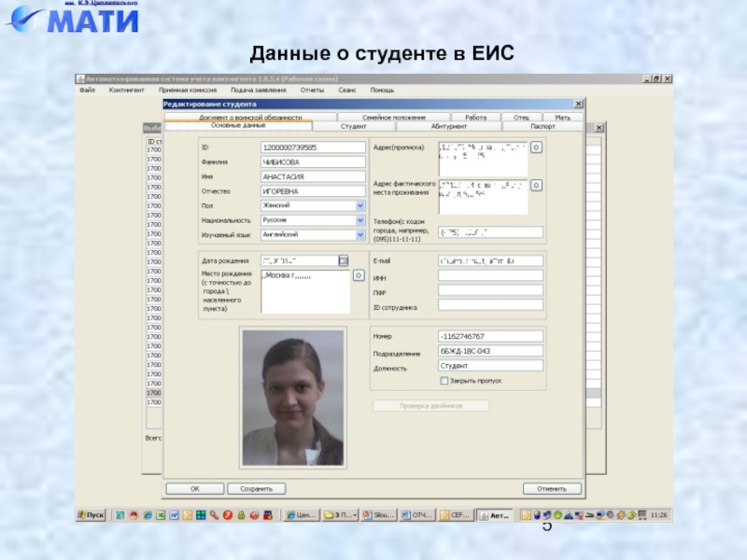
Task: Switch to ОТЧ... taskbar window
Action: [x=416, y=515]
